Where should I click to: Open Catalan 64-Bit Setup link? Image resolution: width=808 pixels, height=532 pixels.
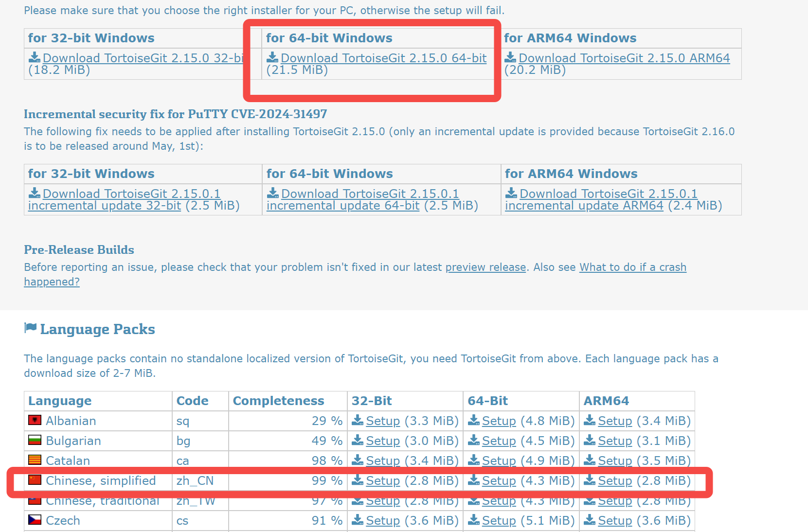pyautogui.click(x=499, y=461)
